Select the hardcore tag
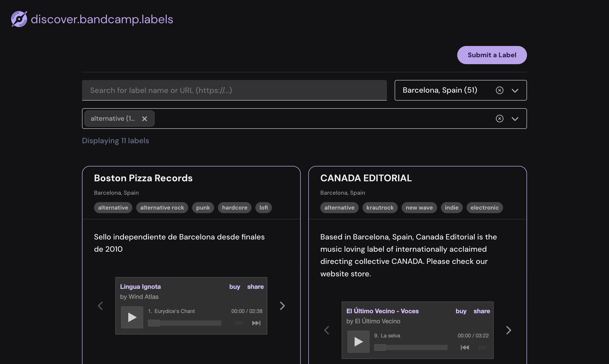Screen dimensions: 609x364 coord(234,208)
